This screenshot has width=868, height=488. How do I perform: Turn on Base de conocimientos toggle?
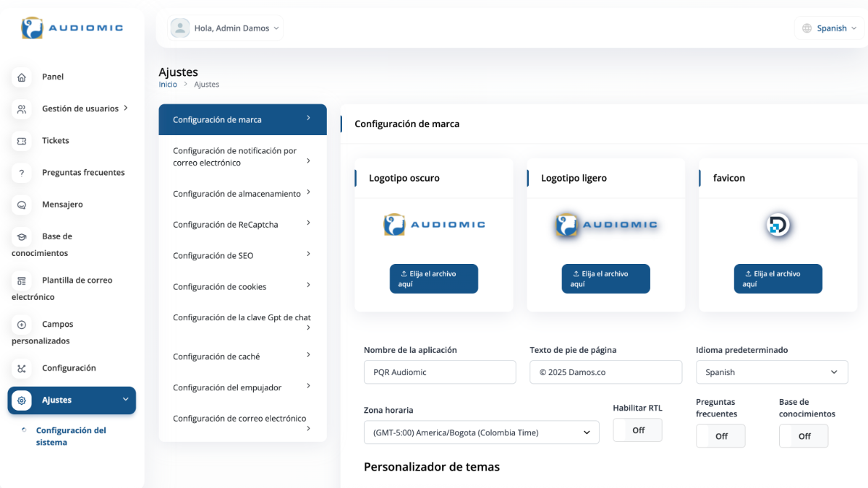pos(804,436)
